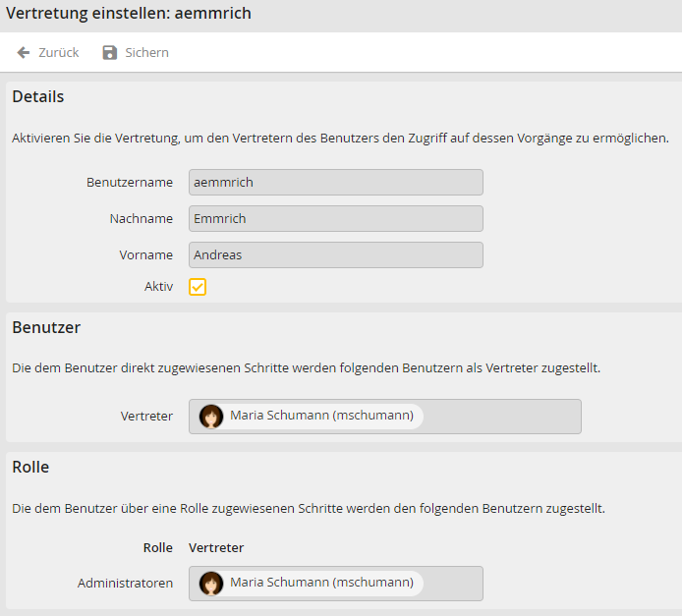Select Maria Schumann name in Administratoren row

coord(321,584)
